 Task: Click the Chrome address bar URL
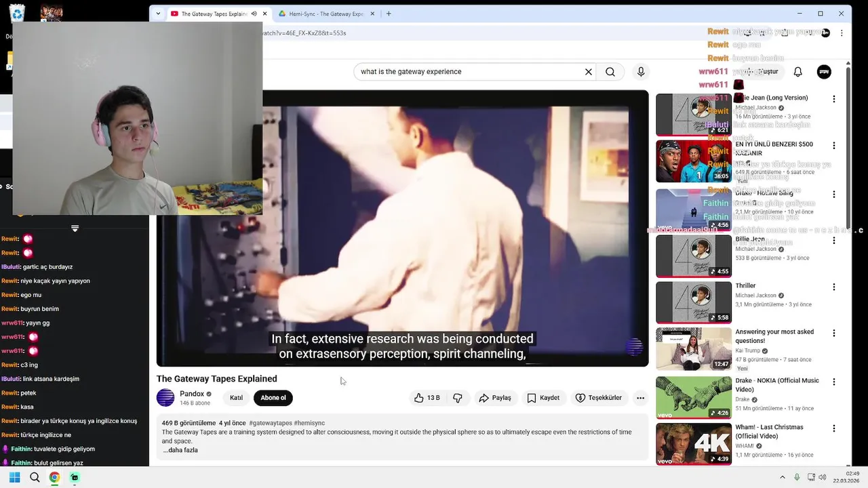coord(304,33)
